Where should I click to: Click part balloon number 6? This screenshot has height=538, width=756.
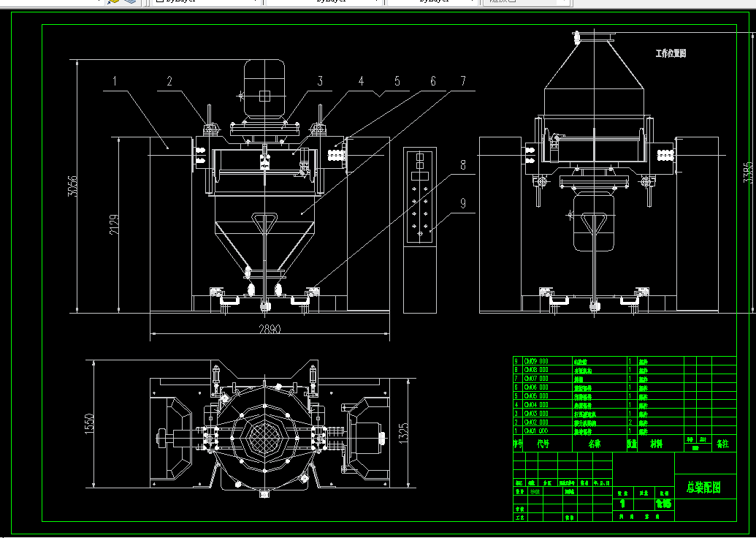pyautogui.click(x=433, y=80)
